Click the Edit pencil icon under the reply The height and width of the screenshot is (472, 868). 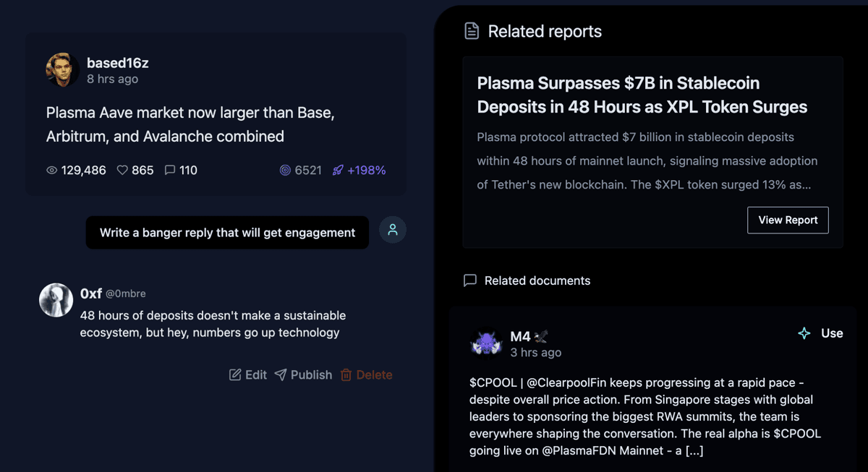coord(235,374)
